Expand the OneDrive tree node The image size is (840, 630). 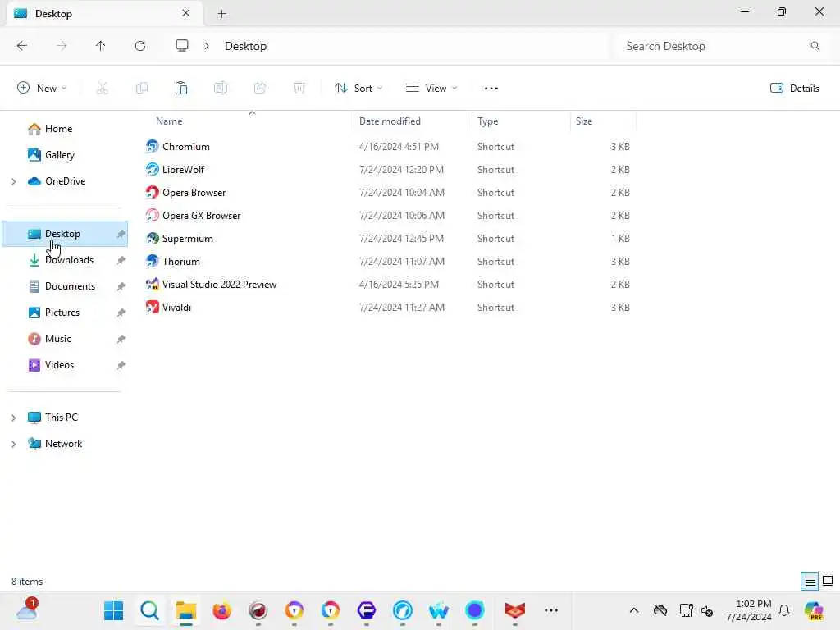click(x=13, y=181)
